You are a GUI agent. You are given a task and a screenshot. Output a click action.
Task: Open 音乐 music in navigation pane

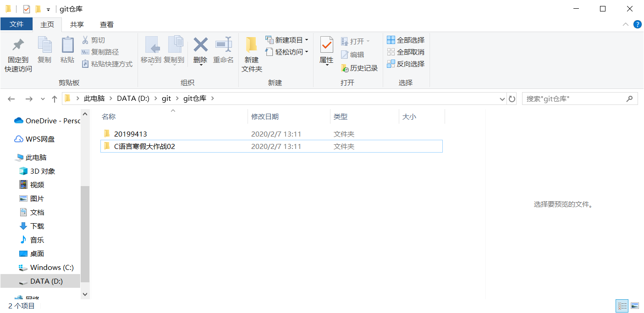point(32,240)
